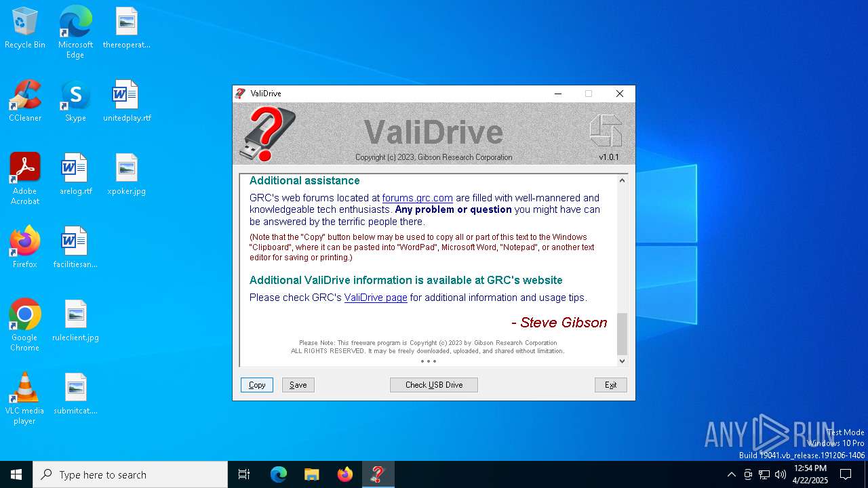
Task: Open Task View on taskbar
Action: [244, 474]
